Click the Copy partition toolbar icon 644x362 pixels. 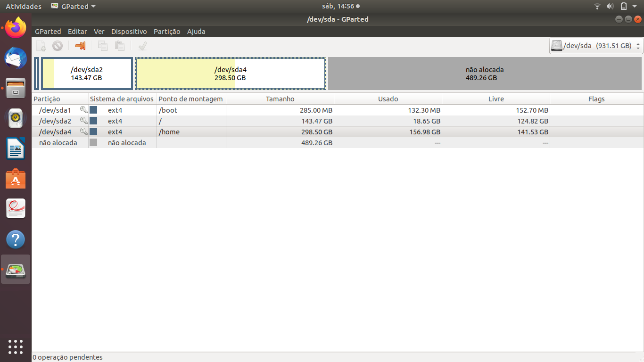click(x=102, y=46)
